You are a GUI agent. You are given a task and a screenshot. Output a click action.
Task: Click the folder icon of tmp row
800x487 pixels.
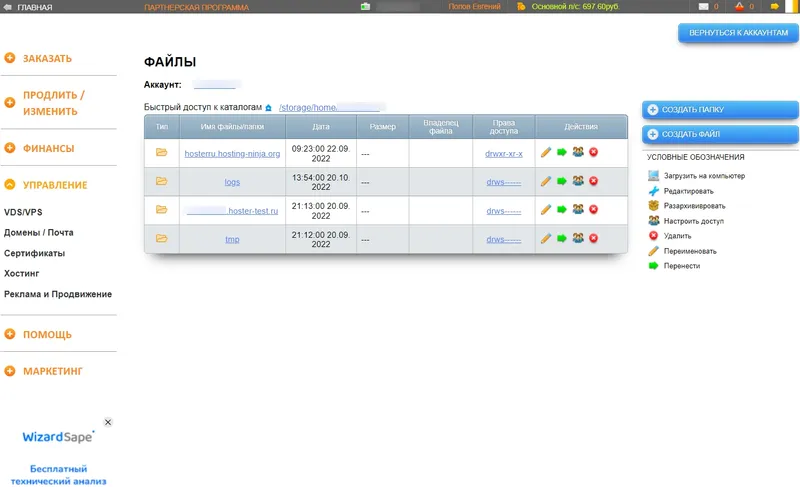(162, 238)
